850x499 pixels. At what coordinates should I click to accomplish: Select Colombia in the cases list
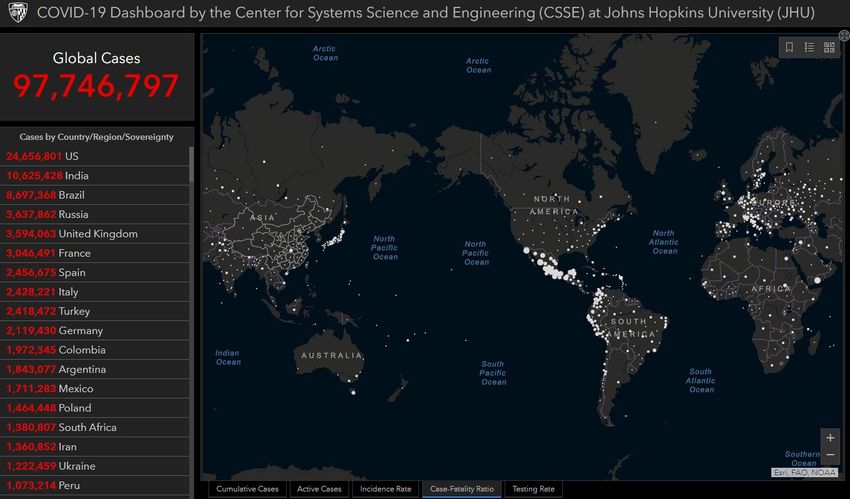94,350
